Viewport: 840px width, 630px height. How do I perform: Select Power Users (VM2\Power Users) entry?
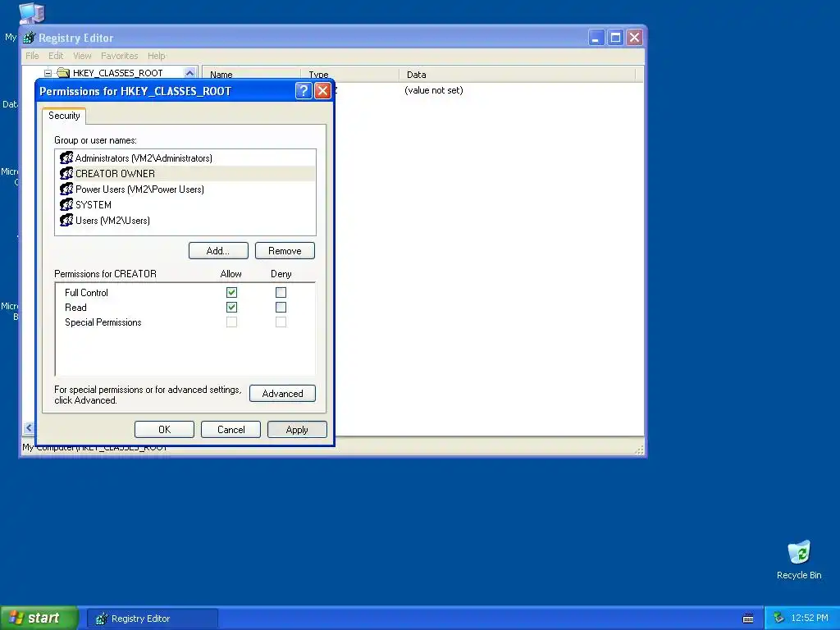185,189
